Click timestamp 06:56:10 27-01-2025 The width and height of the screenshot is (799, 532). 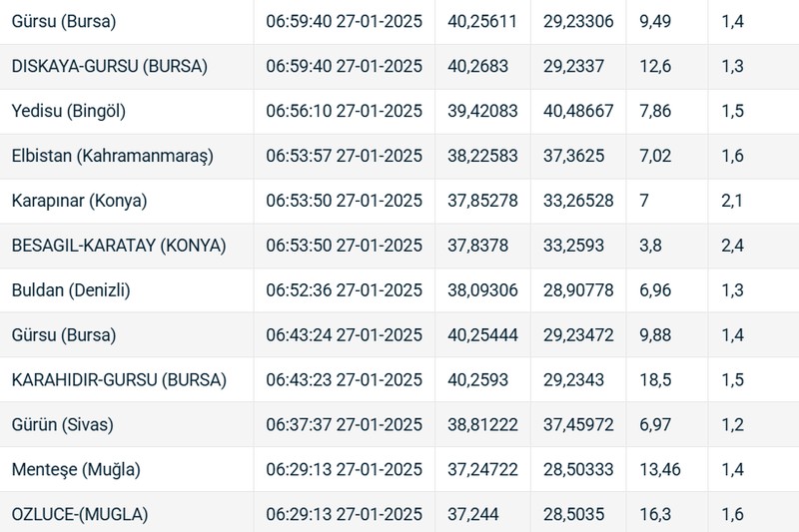pos(344,111)
